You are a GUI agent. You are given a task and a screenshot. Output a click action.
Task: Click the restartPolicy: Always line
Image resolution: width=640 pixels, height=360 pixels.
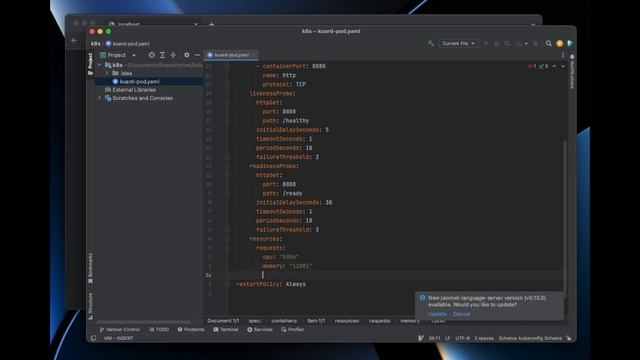(x=271, y=284)
